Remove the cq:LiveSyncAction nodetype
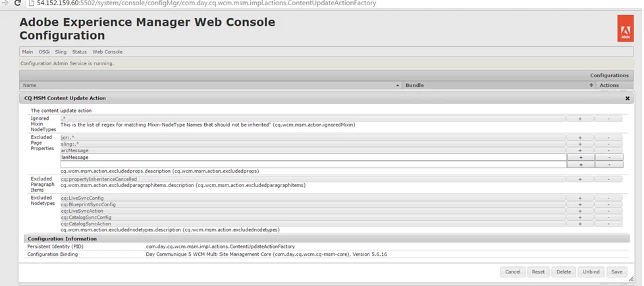This screenshot has width=644, height=286. tap(608, 211)
